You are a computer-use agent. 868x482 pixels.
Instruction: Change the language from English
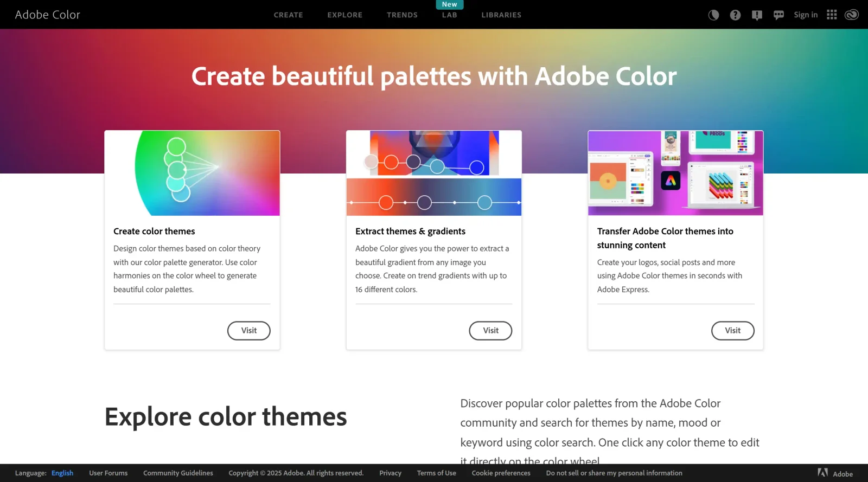62,473
